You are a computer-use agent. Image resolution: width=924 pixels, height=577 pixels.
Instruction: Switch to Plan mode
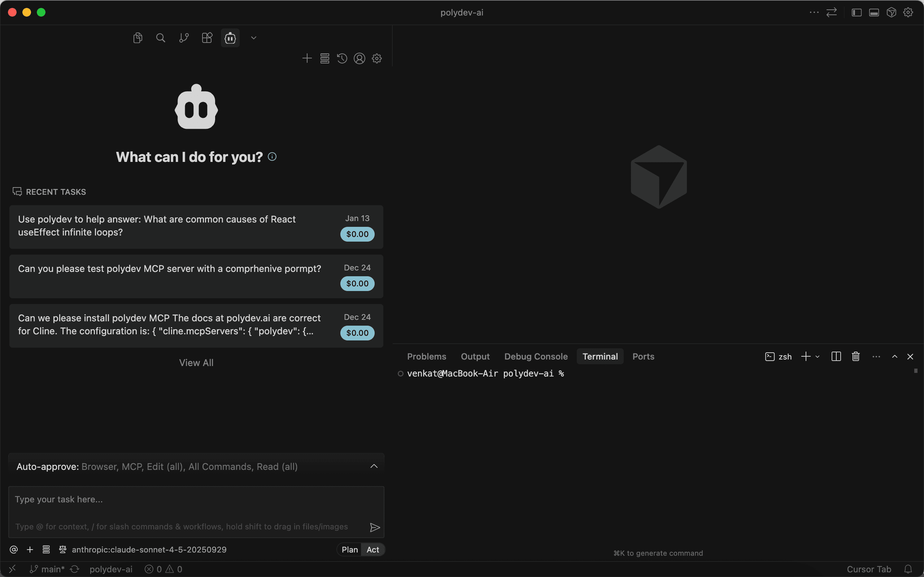point(349,550)
